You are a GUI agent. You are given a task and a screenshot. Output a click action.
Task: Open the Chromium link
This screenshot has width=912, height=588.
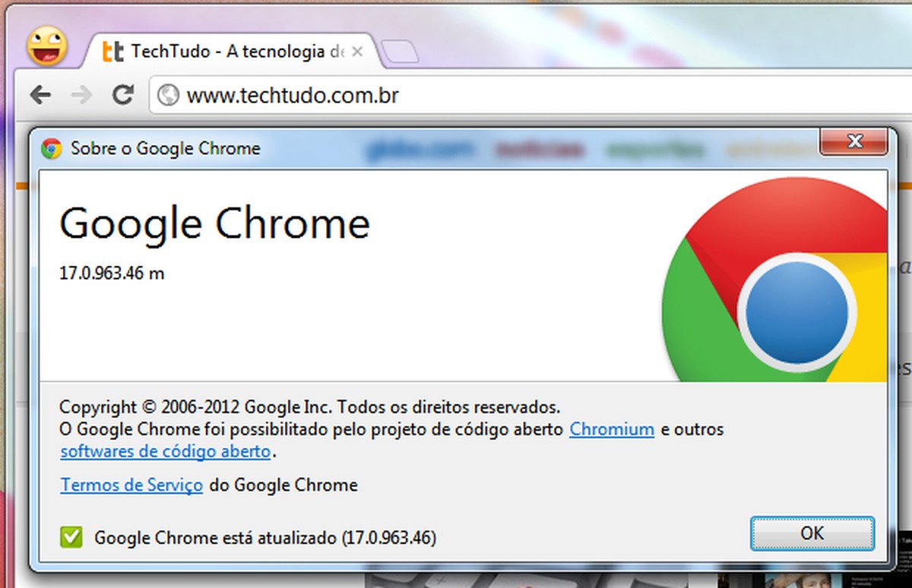(612, 429)
